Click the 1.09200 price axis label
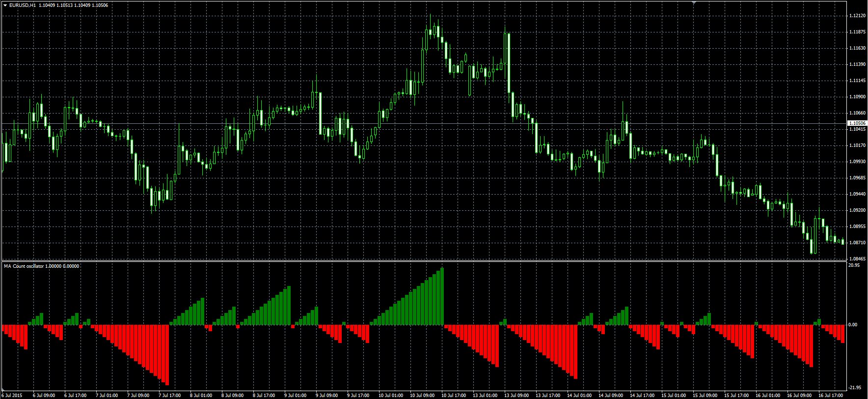Viewport: 868px width, 399px height. [857, 210]
